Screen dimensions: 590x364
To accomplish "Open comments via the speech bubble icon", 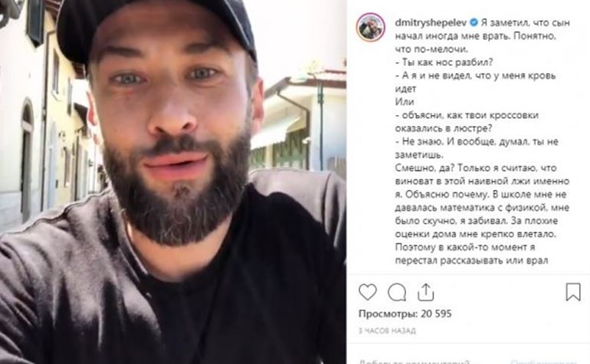I will (x=397, y=292).
